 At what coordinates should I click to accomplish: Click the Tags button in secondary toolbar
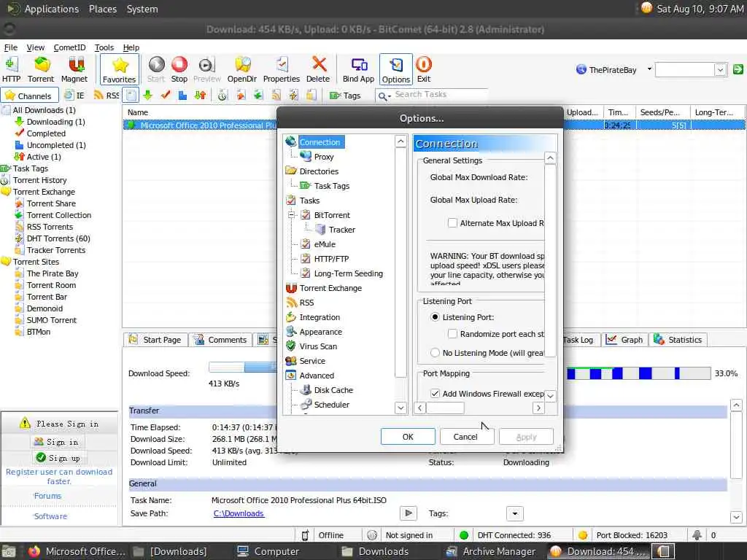click(x=345, y=96)
